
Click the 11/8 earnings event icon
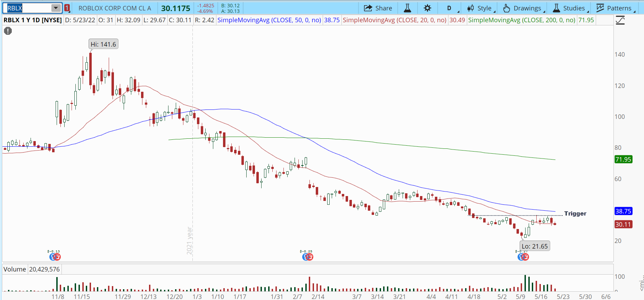click(55, 257)
